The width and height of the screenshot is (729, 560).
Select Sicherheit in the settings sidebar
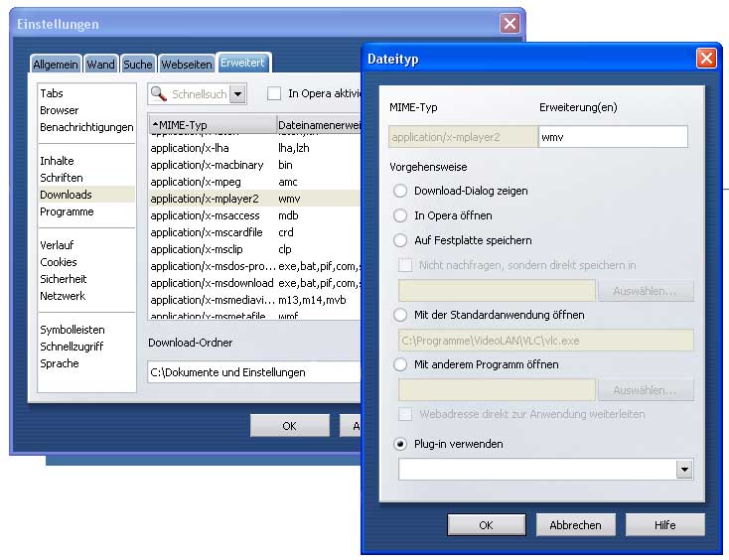click(63, 279)
